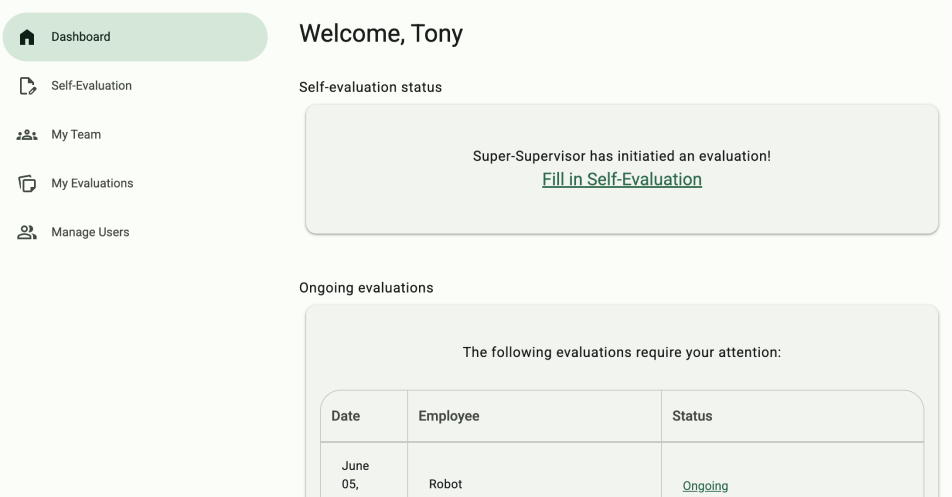Viewport: 952px width, 497px height.
Task: Select the June 05 date cell
Action: pyautogui.click(x=355, y=476)
